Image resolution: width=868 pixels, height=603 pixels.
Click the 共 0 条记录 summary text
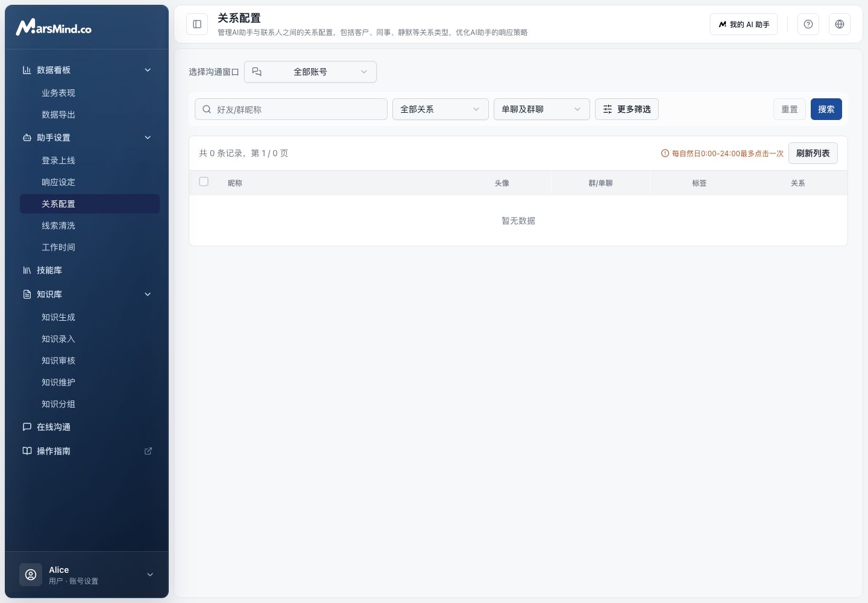[244, 153]
